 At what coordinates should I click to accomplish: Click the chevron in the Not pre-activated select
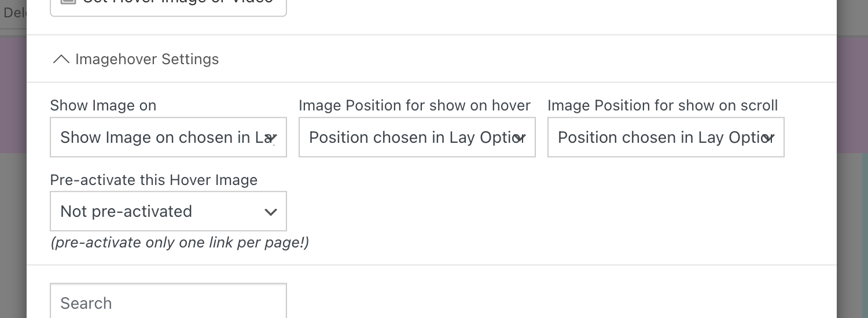[270, 212]
